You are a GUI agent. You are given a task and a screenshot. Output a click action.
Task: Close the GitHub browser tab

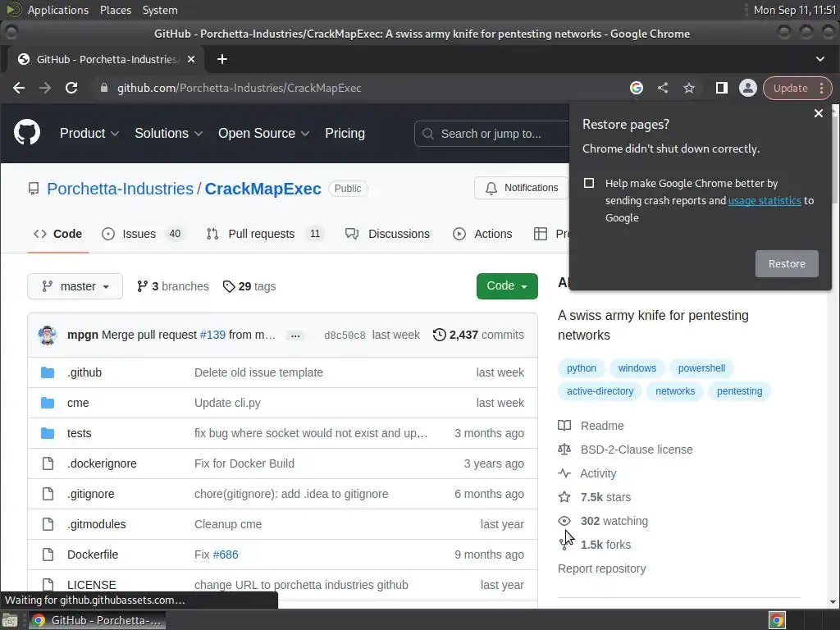(x=191, y=59)
